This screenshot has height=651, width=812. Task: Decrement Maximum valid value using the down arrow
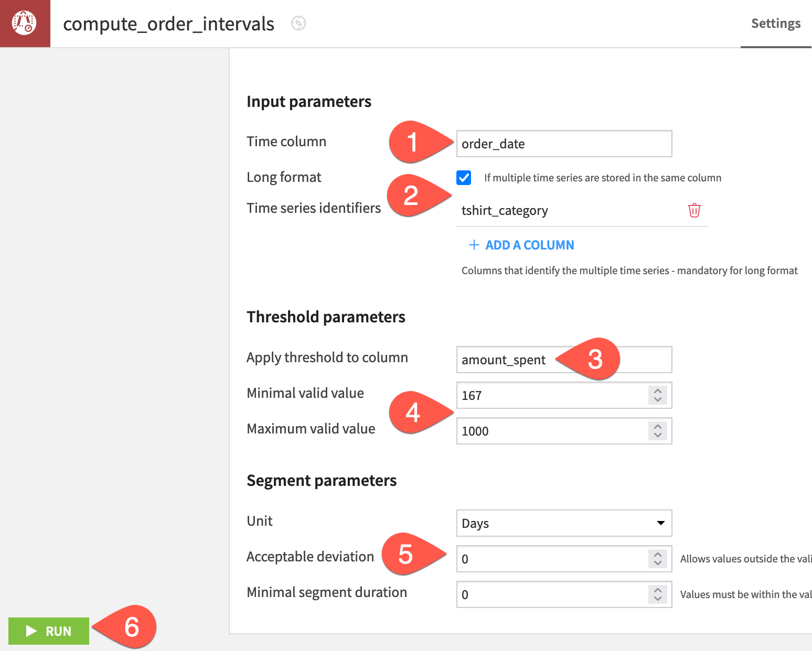tap(657, 435)
